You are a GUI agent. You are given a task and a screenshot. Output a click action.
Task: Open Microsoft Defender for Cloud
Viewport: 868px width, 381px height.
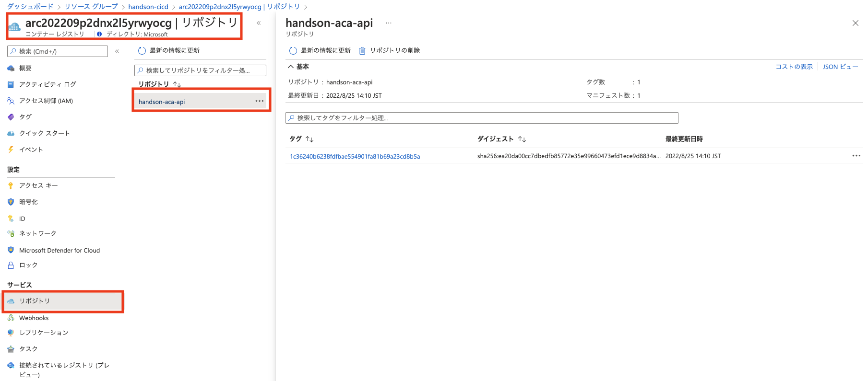(x=59, y=250)
